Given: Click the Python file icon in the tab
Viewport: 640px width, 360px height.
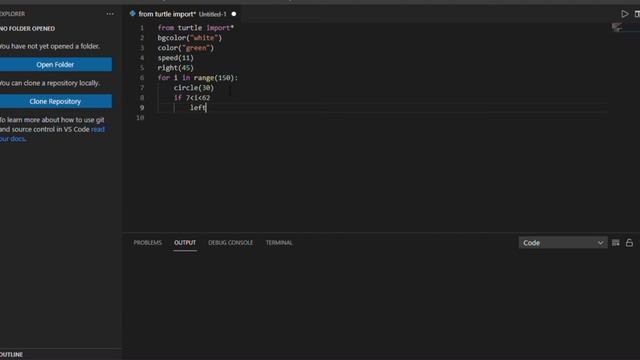Looking at the screenshot, I should (x=132, y=13).
